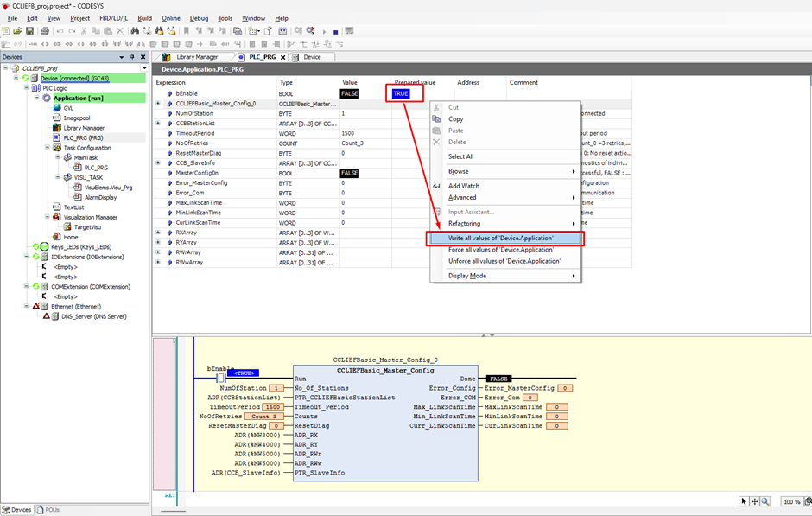Click the Ethernet warning triangle icon
The width and height of the screenshot is (812, 516).
click(x=36, y=306)
